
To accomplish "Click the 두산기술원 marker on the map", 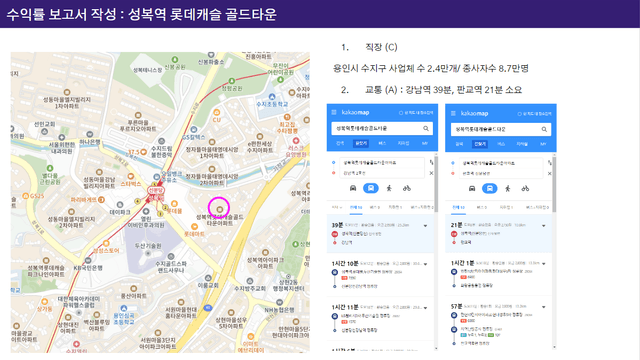I will point(148,253).
